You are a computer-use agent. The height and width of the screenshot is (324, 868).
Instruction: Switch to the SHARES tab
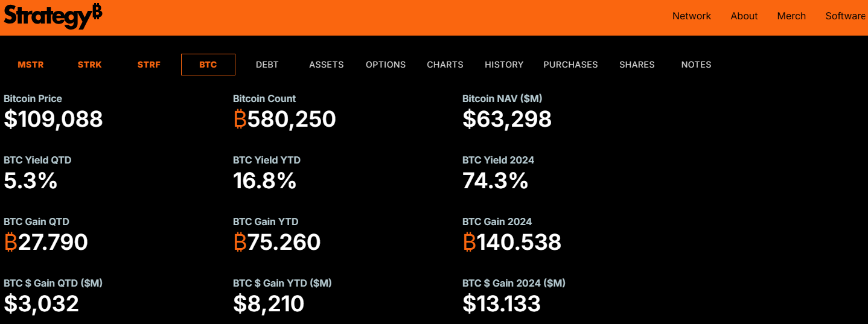pos(637,65)
